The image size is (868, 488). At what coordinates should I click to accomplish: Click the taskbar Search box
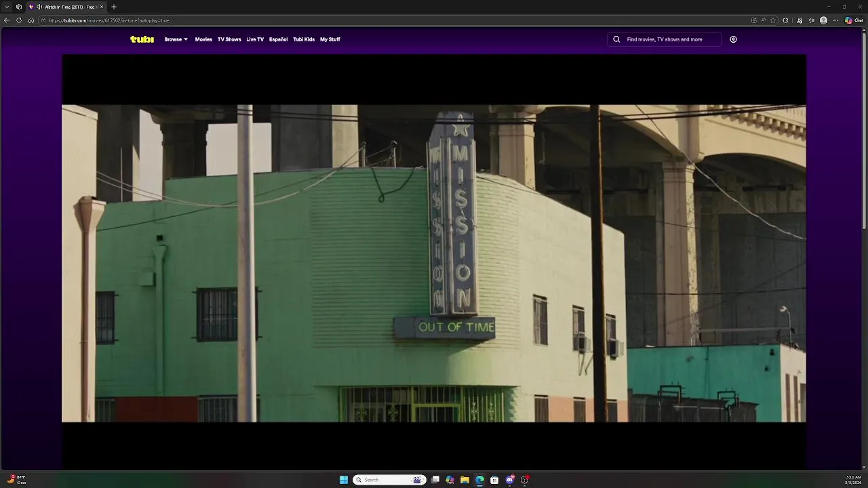(x=389, y=480)
